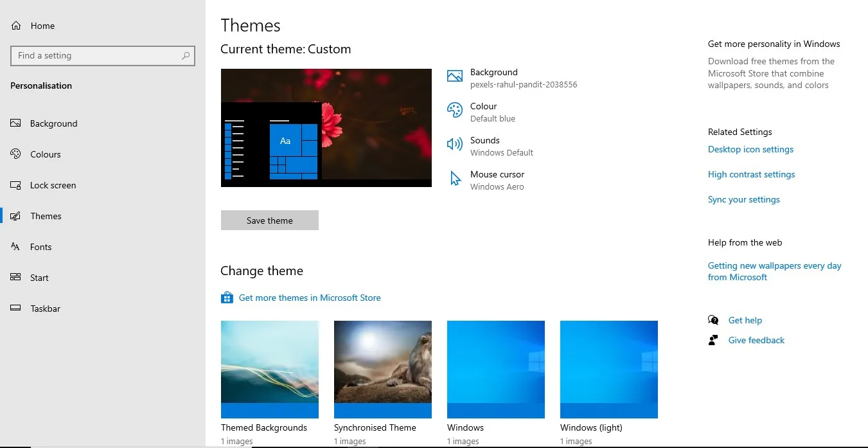Click the search magnifier icon

coord(186,56)
